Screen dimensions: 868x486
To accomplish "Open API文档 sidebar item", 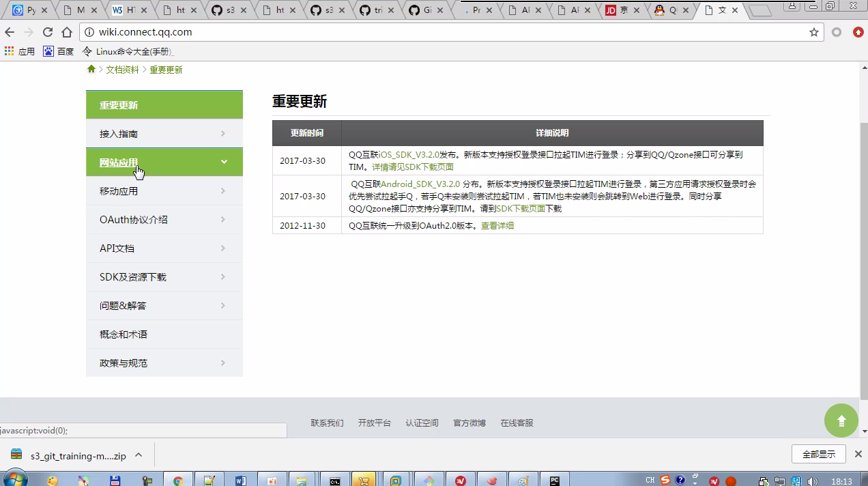I will (x=164, y=248).
